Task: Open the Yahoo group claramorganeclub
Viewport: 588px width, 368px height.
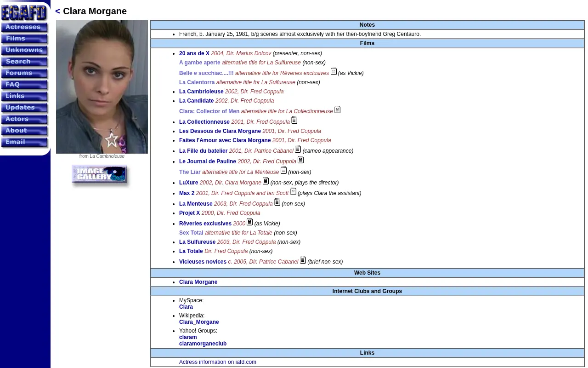Action: click(x=203, y=344)
